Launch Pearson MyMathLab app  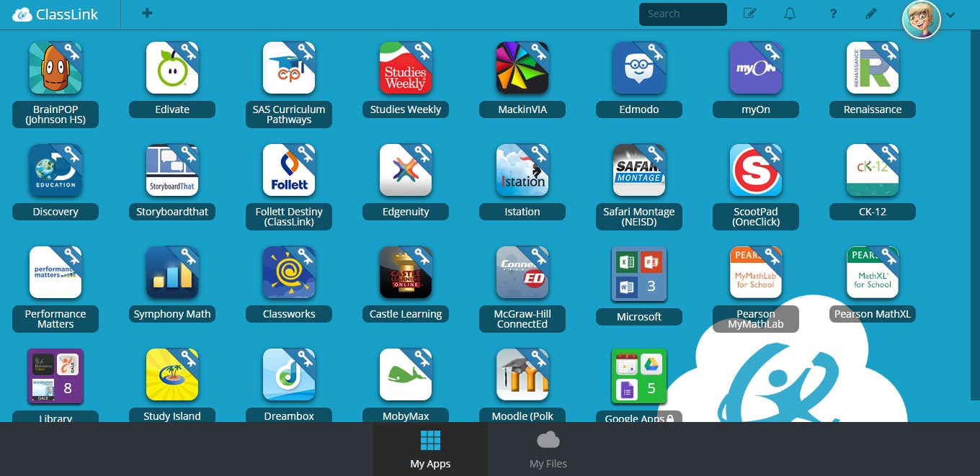click(756, 272)
